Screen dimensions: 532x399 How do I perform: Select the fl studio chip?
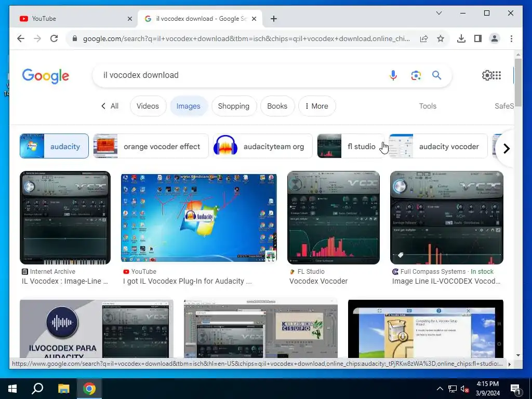[351, 146]
